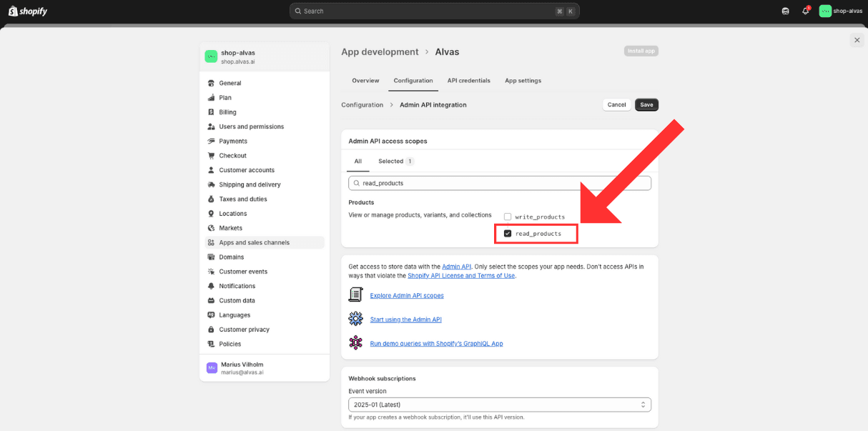Viewport: 868px width, 431px height.
Task: Click the Install app button
Action: tap(641, 51)
